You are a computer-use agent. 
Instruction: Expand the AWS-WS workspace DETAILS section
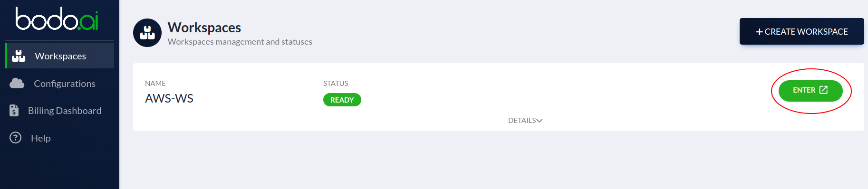[x=525, y=121]
